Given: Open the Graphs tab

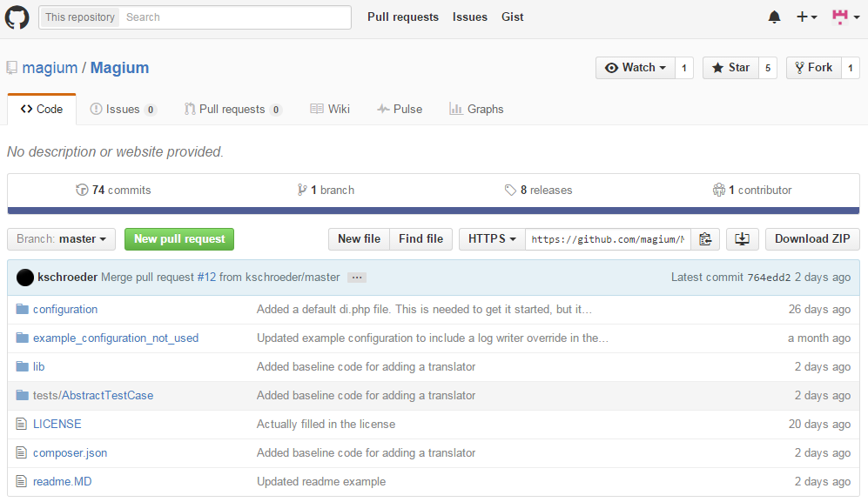Looking at the screenshot, I should coord(476,109).
